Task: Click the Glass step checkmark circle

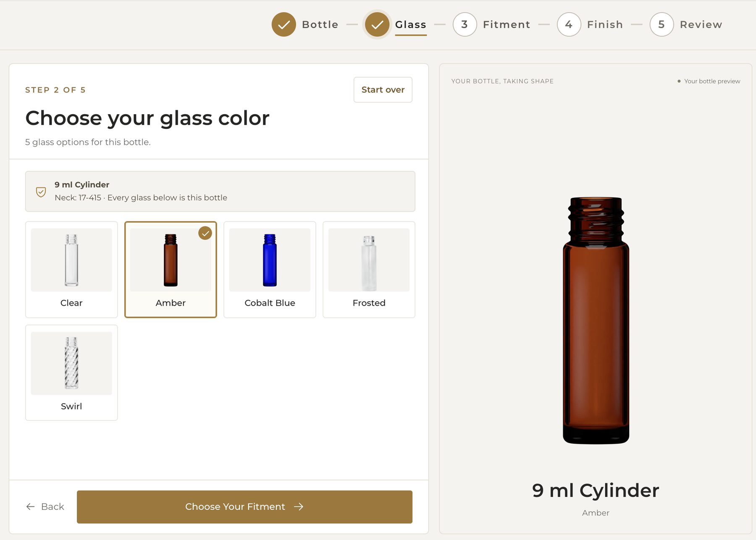Action: 377,24
